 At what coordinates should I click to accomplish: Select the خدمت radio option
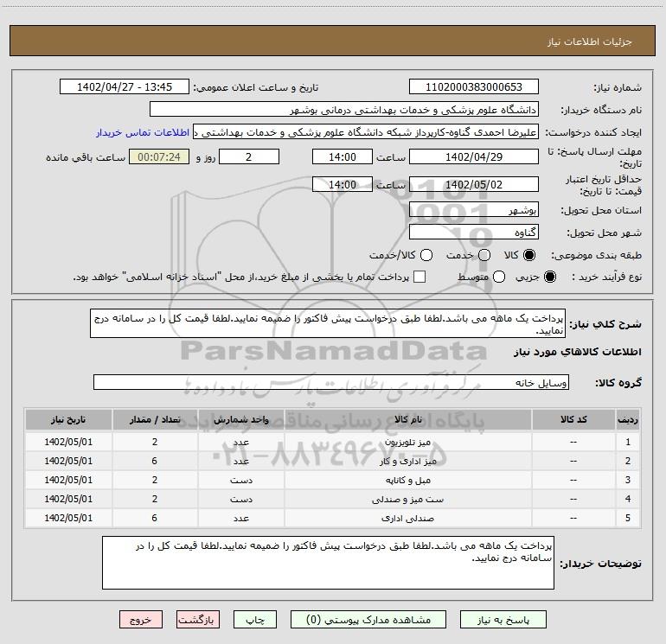pyautogui.click(x=484, y=256)
